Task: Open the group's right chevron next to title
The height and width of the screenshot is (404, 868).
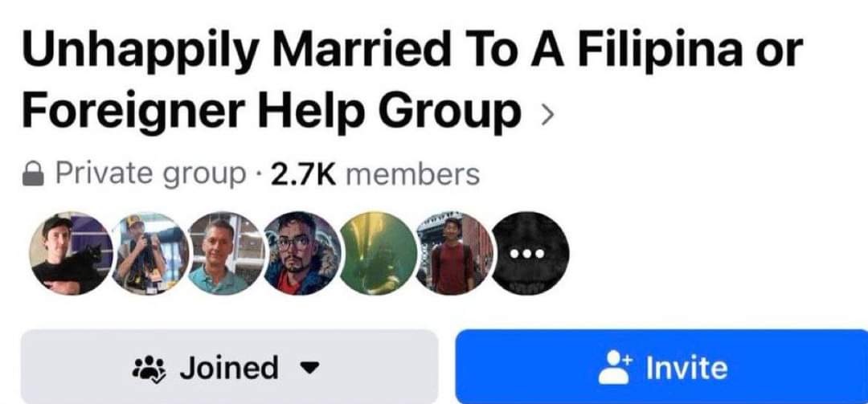Action: (x=547, y=115)
